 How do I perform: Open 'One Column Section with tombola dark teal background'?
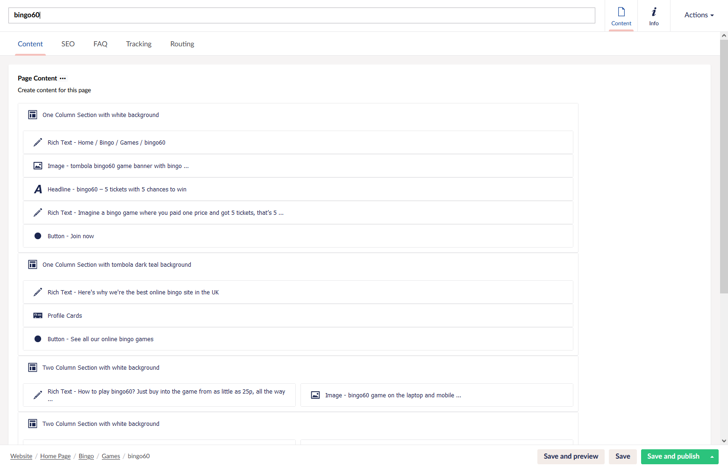click(x=298, y=265)
